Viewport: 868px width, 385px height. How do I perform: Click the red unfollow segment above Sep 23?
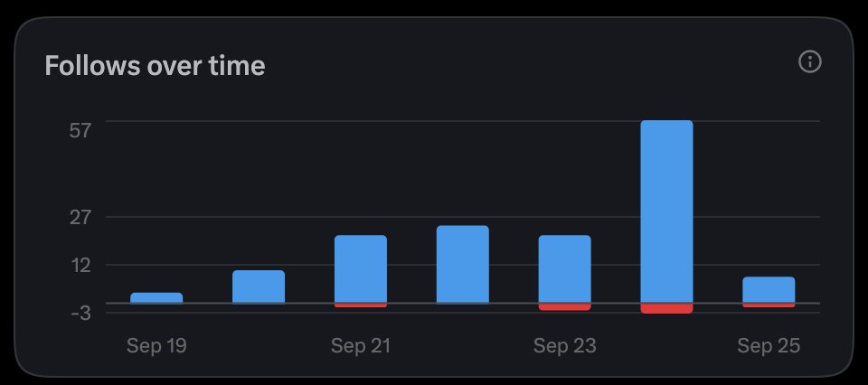click(564, 307)
